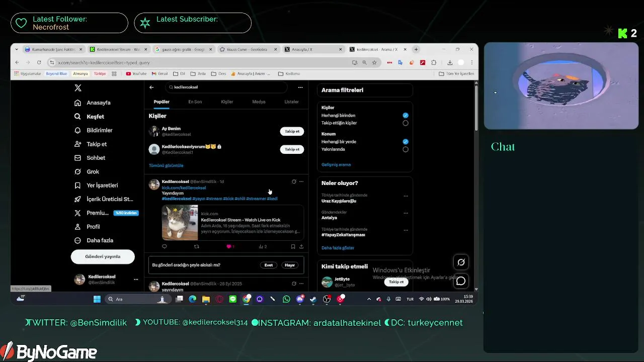
Task: Open Yer İşaretleri bookmarks in sidebar
Action: point(96,185)
